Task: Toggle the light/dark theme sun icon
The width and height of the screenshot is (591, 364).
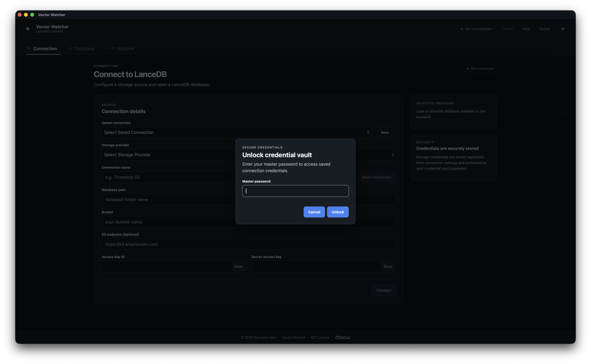Action: [563, 29]
